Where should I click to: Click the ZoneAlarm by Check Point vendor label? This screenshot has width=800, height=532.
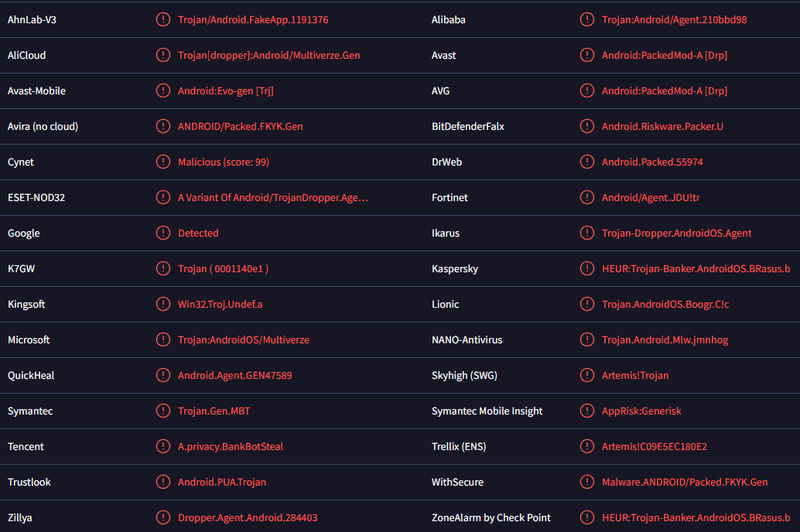pyautogui.click(x=491, y=518)
